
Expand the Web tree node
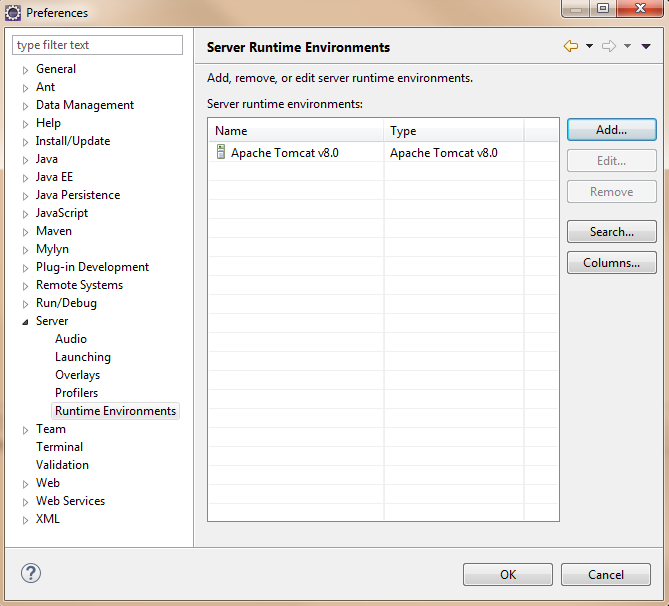(25, 484)
